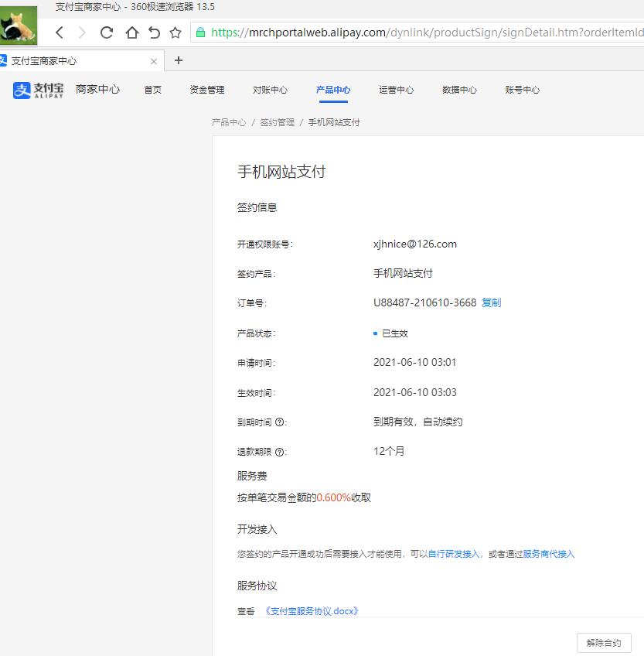Click the order number U88487-210610-3668
644x656 pixels.
[x=425, y=302]
